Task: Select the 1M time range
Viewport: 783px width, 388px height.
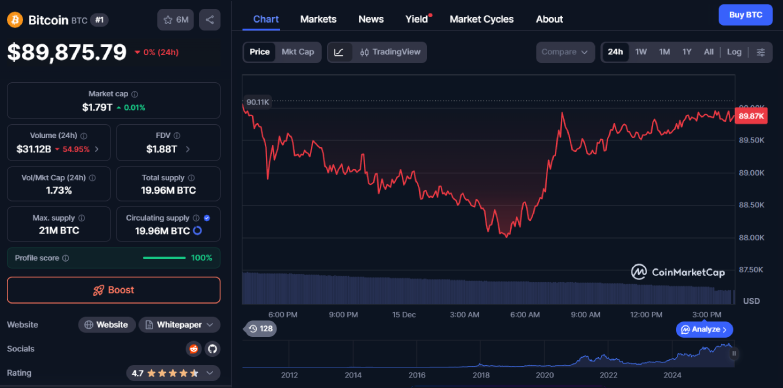Action: click(x=664, y=52)
